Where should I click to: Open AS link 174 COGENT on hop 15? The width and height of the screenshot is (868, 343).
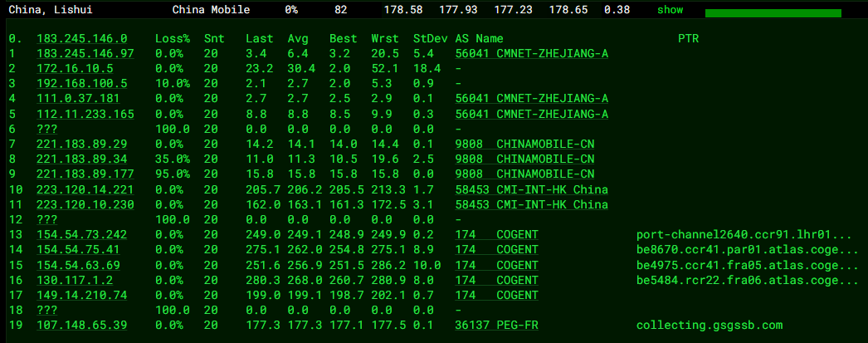[496, 265]
